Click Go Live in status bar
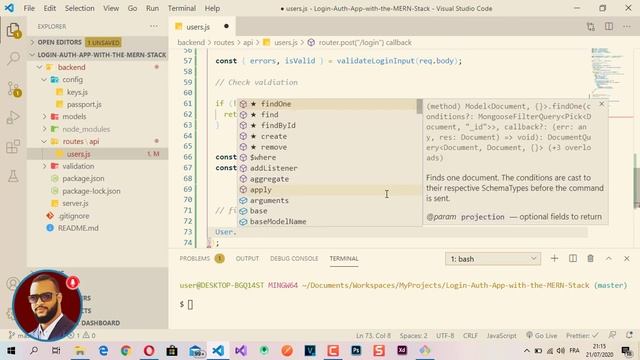The height and width of the screenshot is (360, 640). 541,336
